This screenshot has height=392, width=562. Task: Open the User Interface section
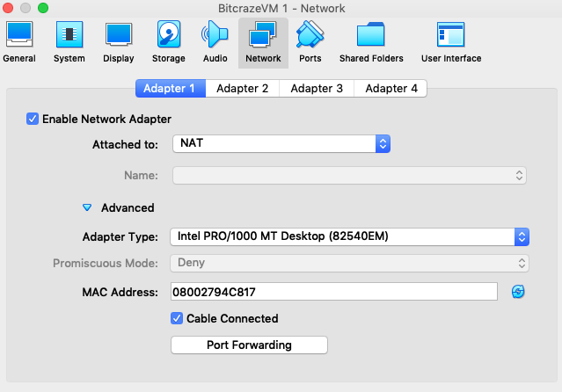click(x=450, y=42)
